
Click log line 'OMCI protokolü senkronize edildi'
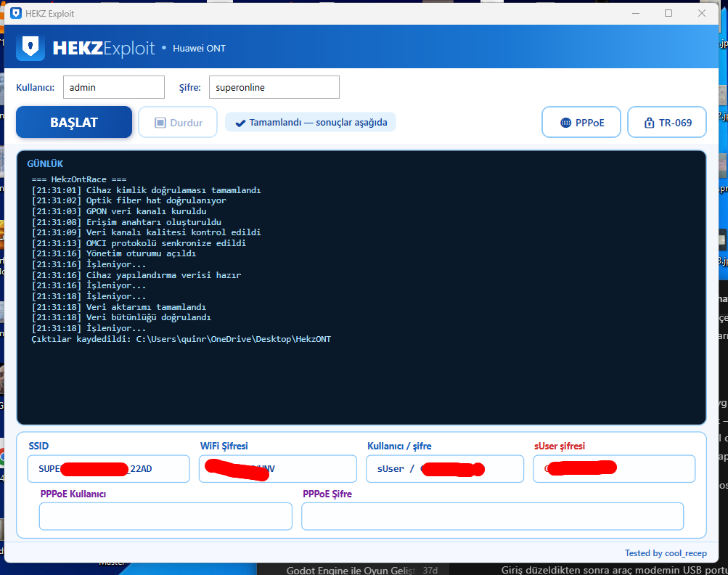pyautogui.click(x=139, y=243)
